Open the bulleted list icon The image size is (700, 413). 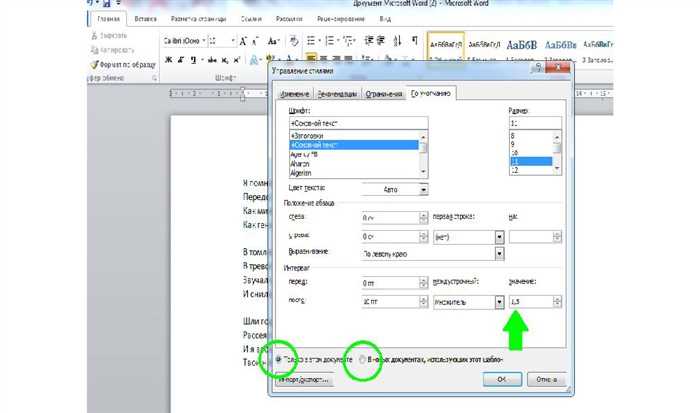pyautogui.click(x=311, y=41)
